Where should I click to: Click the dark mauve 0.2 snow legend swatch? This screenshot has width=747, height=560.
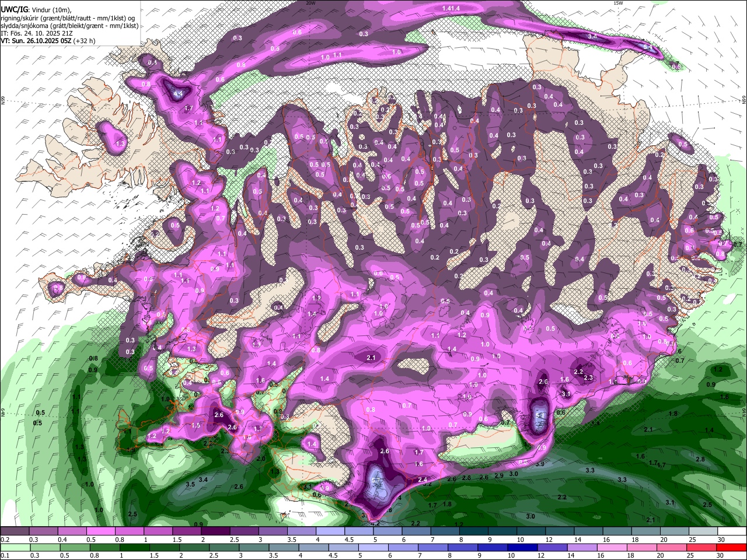click(x=15, y=531)
